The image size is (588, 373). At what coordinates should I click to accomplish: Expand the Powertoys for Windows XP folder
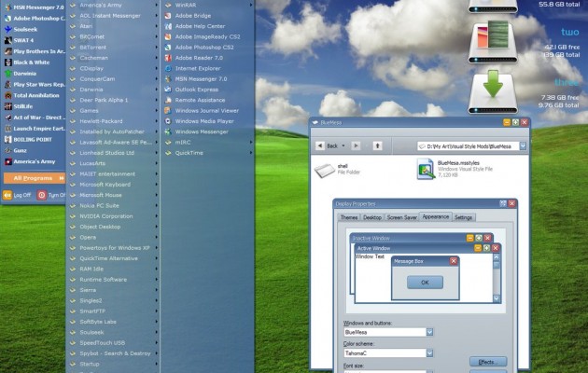click(x=114, y=248)
